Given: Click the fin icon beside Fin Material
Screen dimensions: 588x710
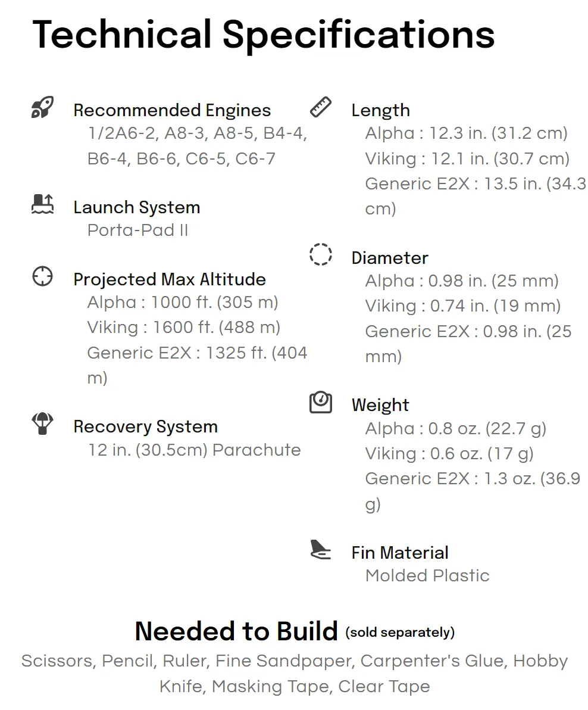Looking at the screenshot, I should [321, 549].
